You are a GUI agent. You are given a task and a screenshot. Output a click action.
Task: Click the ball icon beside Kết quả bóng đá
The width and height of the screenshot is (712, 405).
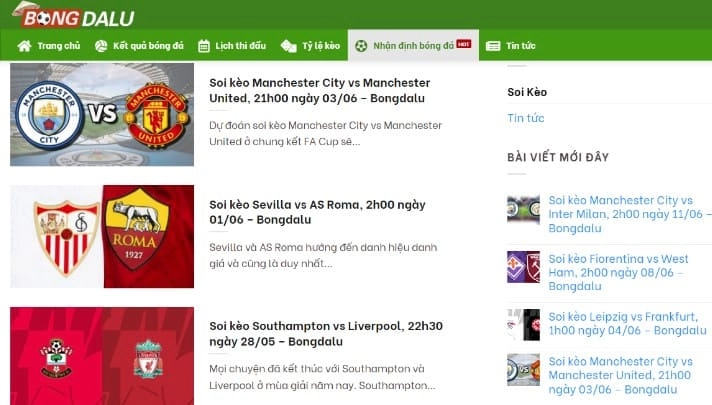tap(101, 46)
